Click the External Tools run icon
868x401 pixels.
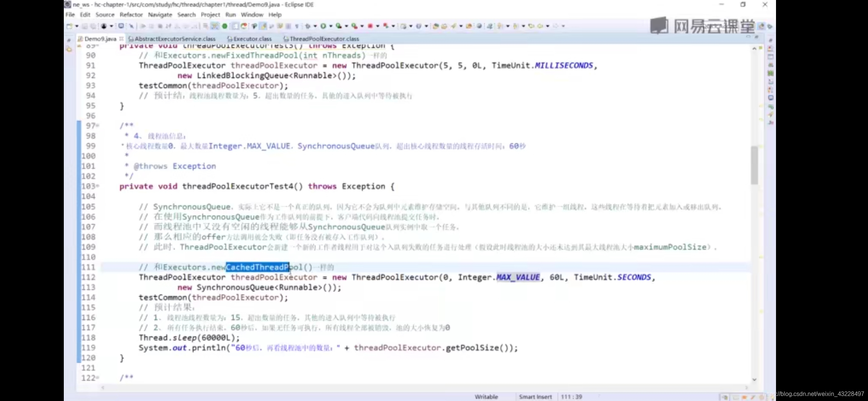(354, 26)
